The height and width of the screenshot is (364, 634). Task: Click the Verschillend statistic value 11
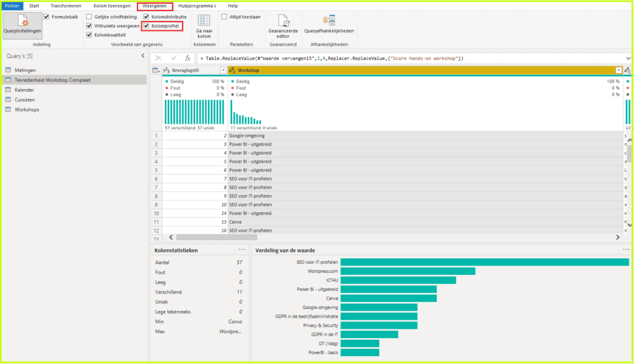coord(240,292)
